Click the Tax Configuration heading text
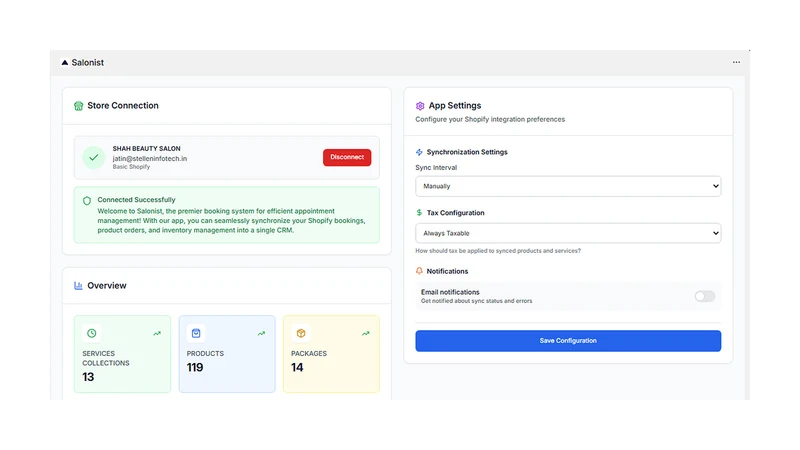 456,213
